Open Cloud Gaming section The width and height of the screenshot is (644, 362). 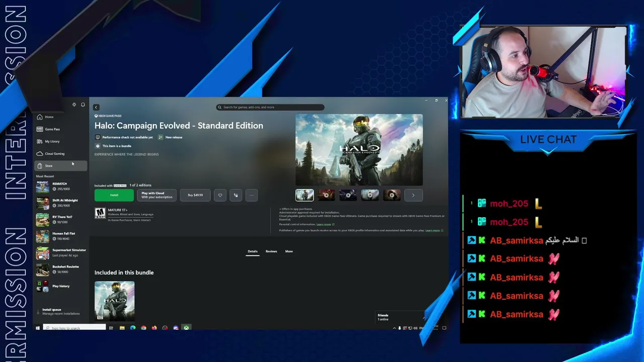pos(60,153)
